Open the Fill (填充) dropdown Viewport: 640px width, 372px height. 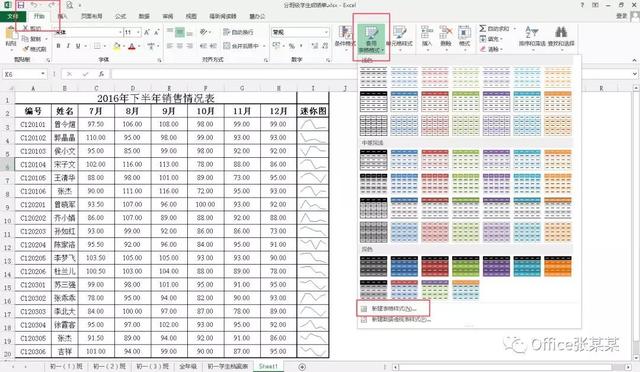coord(491,39)
